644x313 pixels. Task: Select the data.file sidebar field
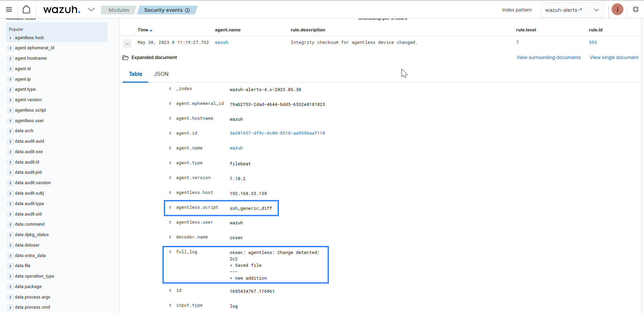(23, 266)
